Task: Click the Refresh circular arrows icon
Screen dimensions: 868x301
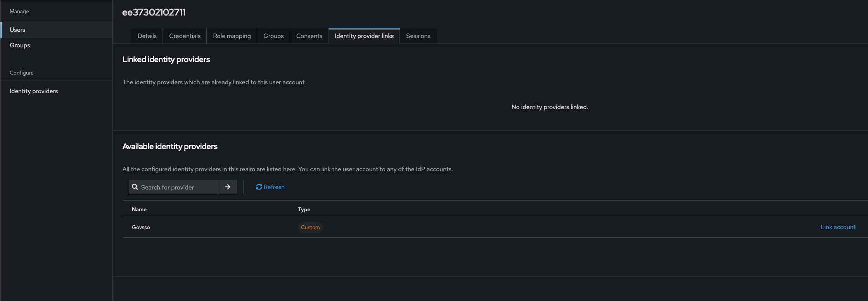Action: [x=259, y=187]
